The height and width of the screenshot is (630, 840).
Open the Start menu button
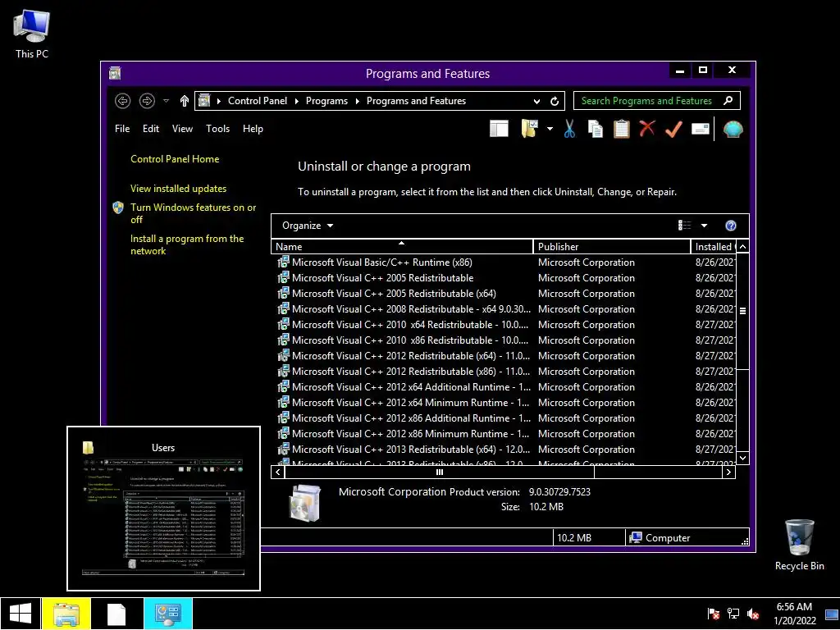[x=21, y=614]
